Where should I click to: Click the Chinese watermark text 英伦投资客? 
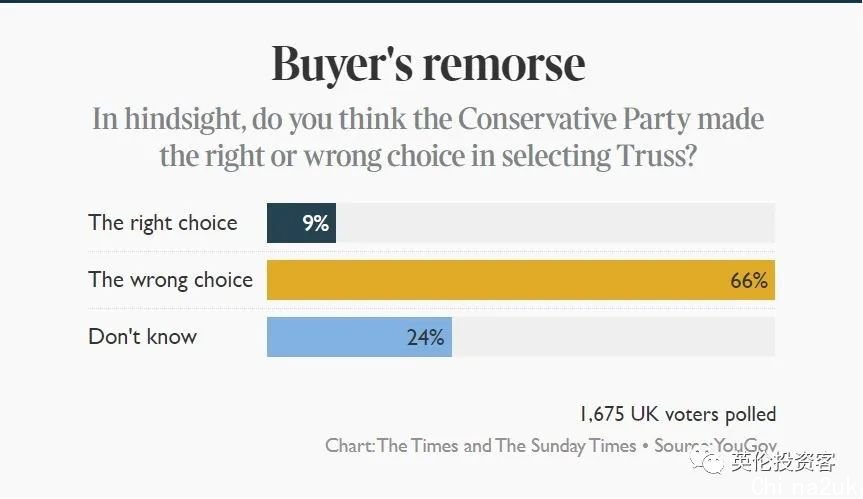pos(784,462)
